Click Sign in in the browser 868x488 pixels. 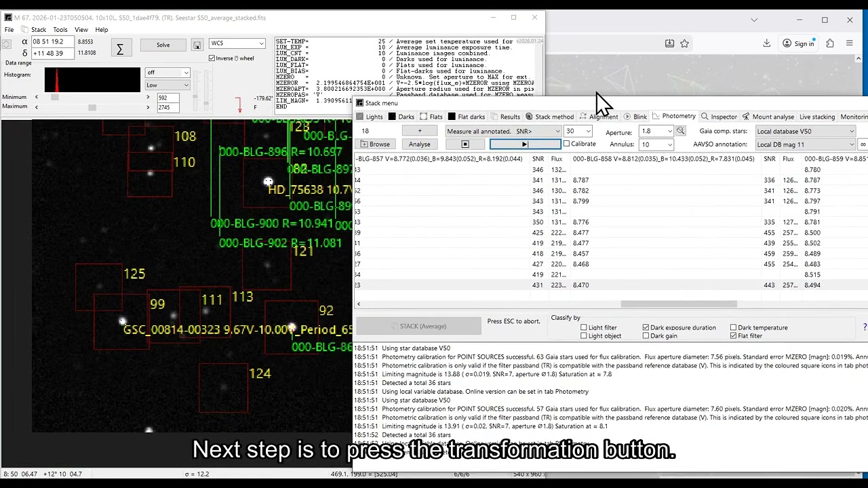click(x=798, y=43)
